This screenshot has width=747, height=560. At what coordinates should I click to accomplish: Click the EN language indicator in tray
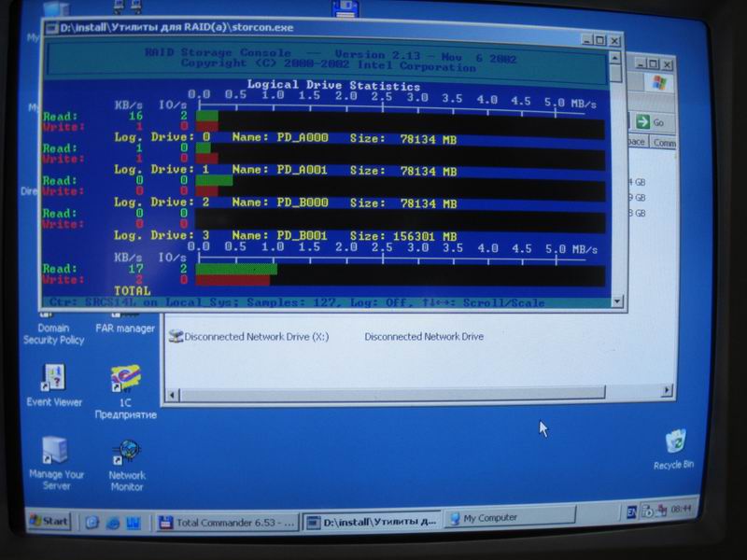[x=632, y=512]
